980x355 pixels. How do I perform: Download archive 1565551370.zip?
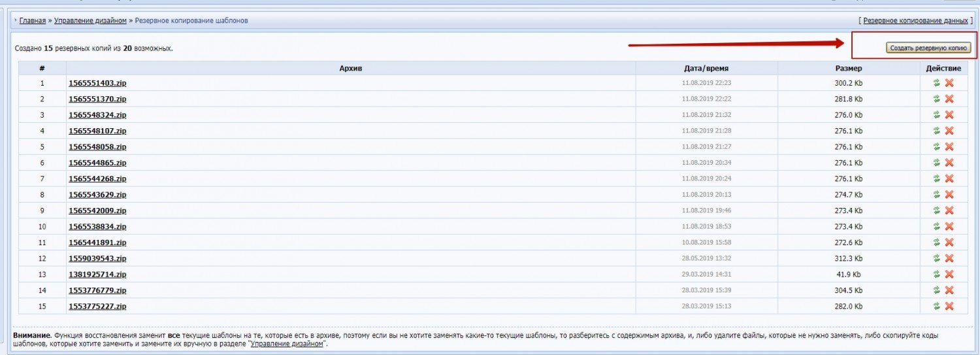(97, 99)
